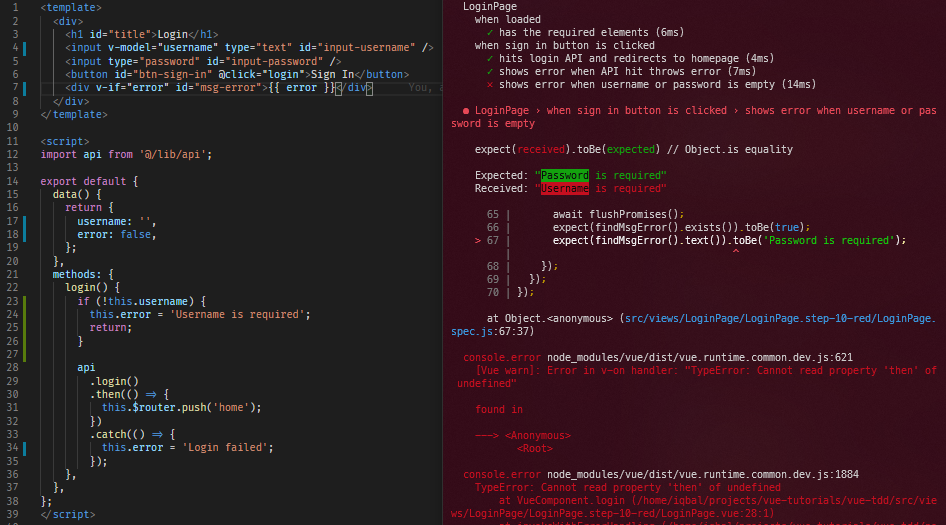Screen dimensions: 946x525
Task: Click the <Root> component trace
Action: (x=535, y=449)
